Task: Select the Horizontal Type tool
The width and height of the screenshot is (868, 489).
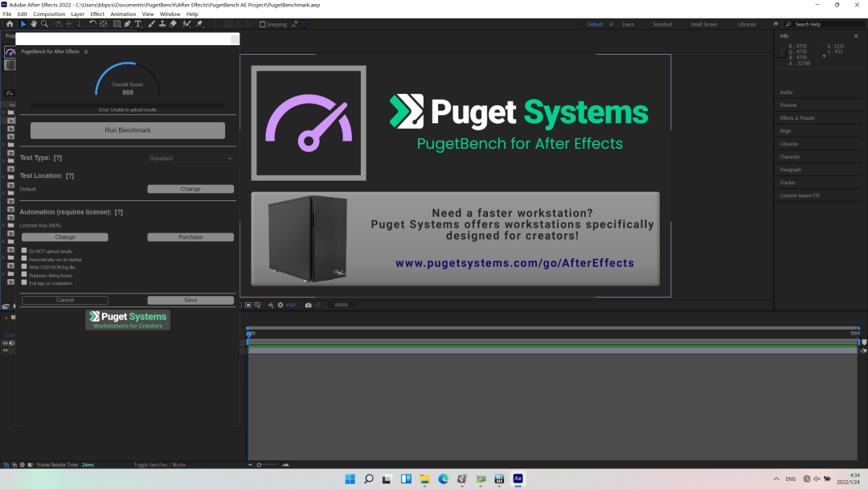Action: [x=138, y=24]
